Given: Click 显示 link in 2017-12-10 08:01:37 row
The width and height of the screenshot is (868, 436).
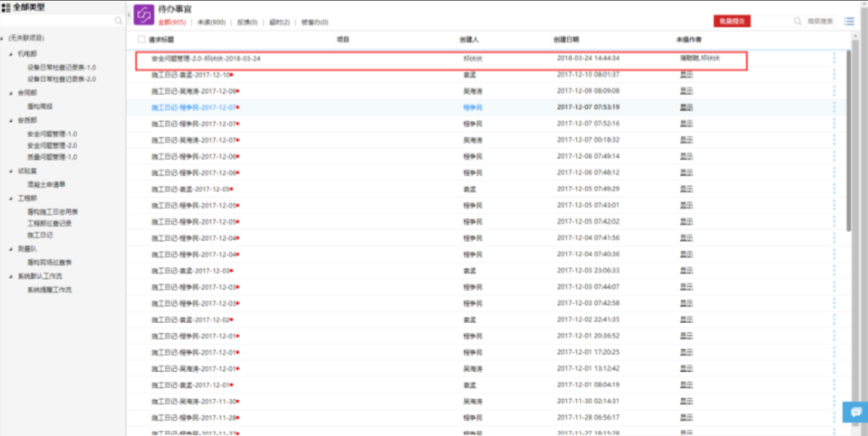Looking at the screenshot, I should [x=686, y=75].
